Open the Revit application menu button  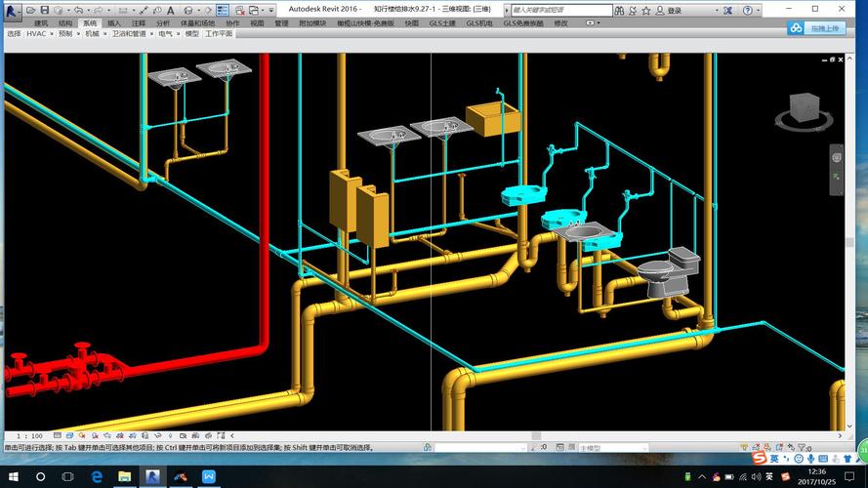point(12,12)
